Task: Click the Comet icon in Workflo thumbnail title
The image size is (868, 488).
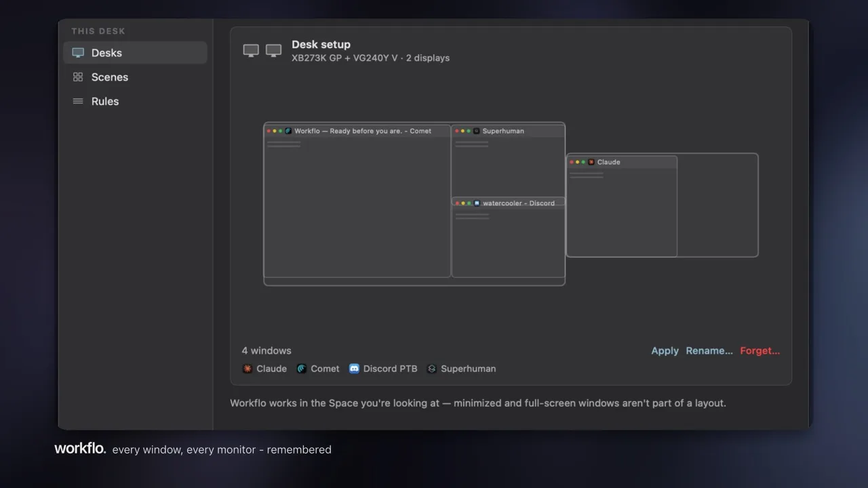Action: (288, 131)
